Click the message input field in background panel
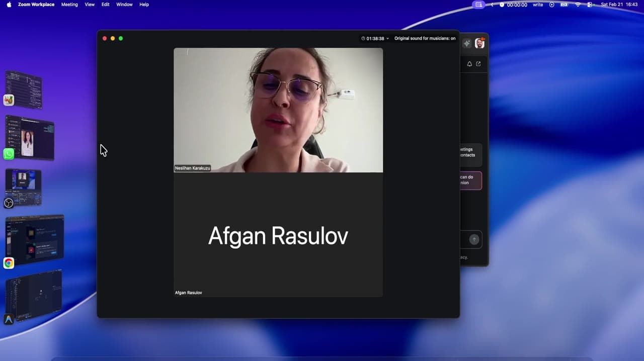This screenshot has width=644, height=361. 471,239
